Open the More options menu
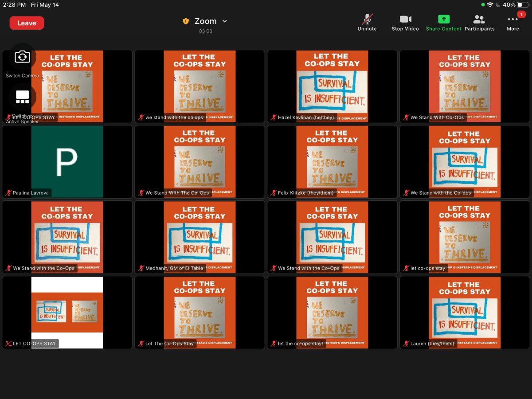 click(x=512, y=22)
